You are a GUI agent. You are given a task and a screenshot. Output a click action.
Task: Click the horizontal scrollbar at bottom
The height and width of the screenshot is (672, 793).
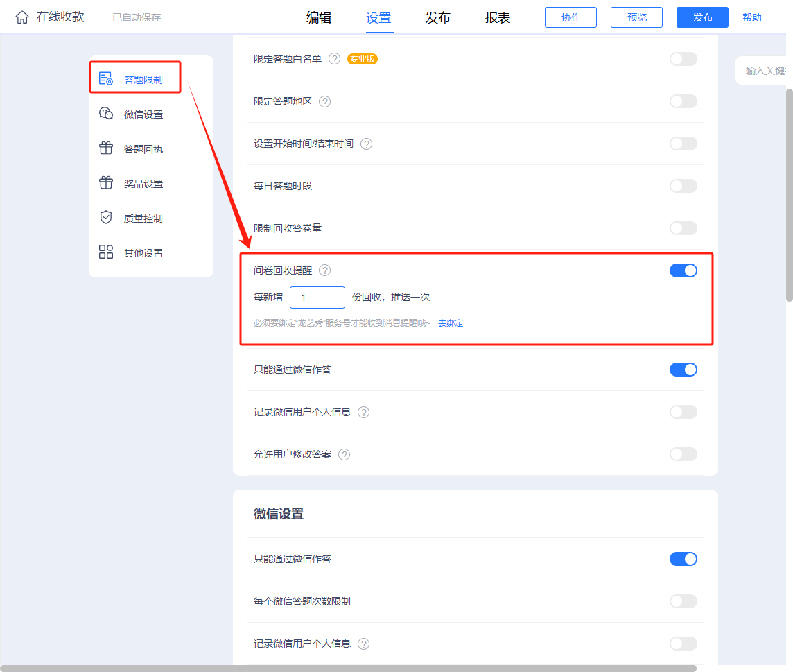[349, 669]
